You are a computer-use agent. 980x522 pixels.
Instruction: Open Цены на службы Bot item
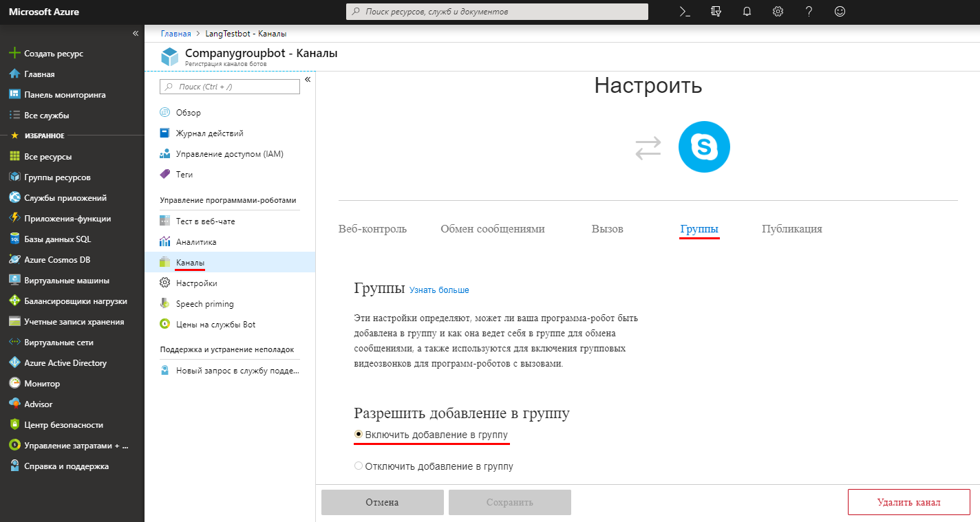[230, 325]
